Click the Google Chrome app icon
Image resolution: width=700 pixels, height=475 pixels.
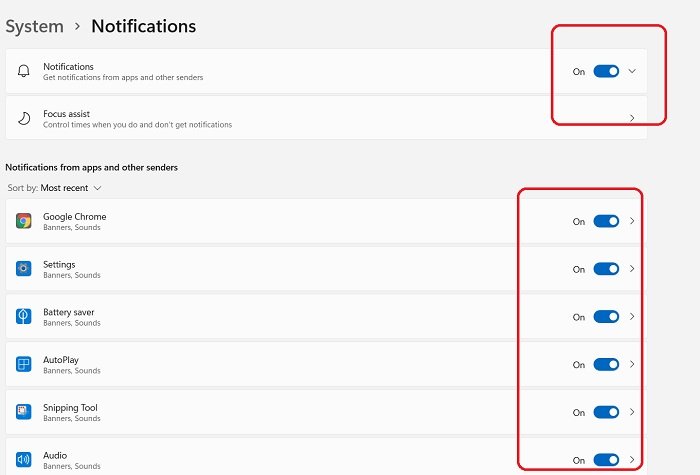click(24, 221)
